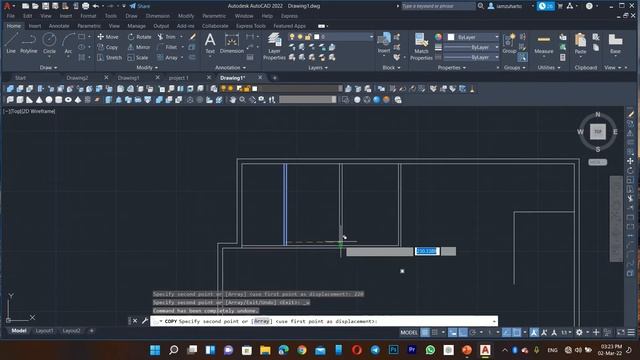Image resolution: width=640 pixels, height=360 pixels.
Task: Open the Dimension menu
Action: pos(158,16)
